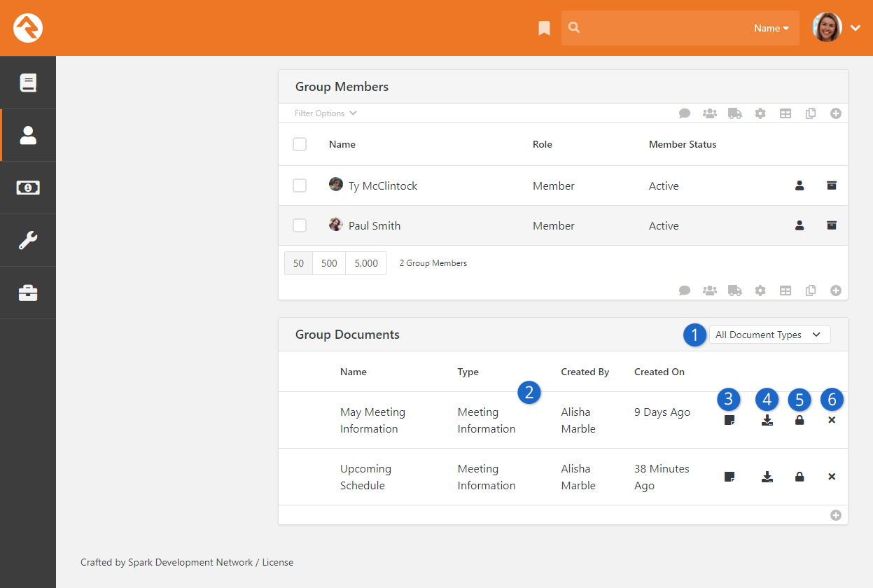The width and height of the screenshot is (873, 588).
Task: Click top Excel export table icon in Group Members
Action: click(785, 113)
